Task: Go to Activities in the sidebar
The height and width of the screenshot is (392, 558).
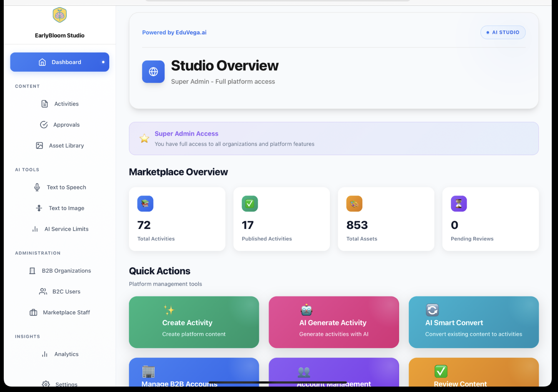Action: (66, 104)
